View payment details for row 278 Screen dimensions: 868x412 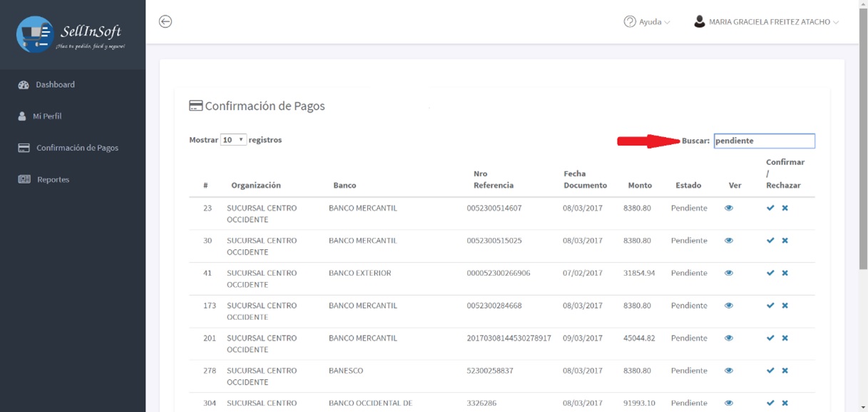pos(729,371)
